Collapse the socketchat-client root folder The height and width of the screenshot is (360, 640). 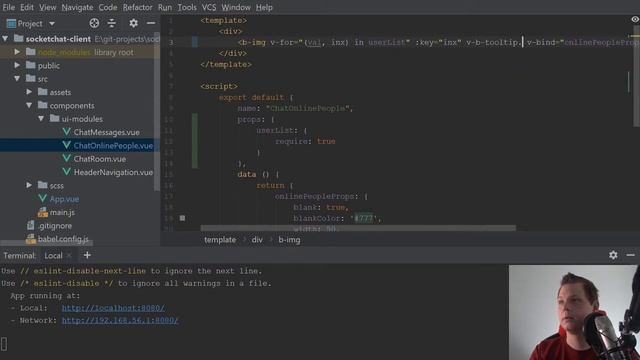click(5, 39)
